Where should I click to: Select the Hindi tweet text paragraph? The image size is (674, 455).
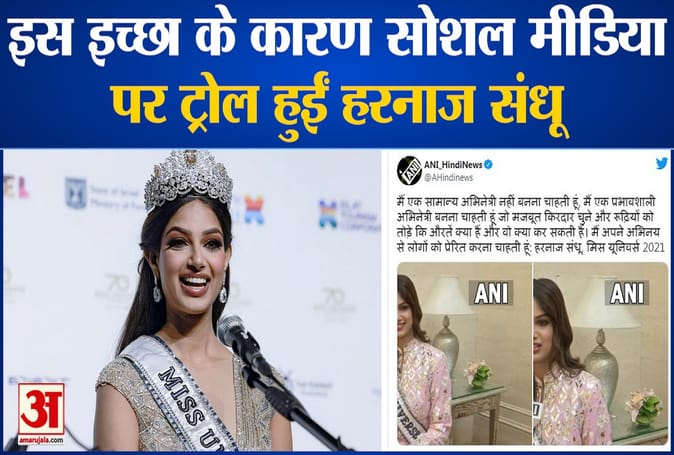tap(530, 225)
